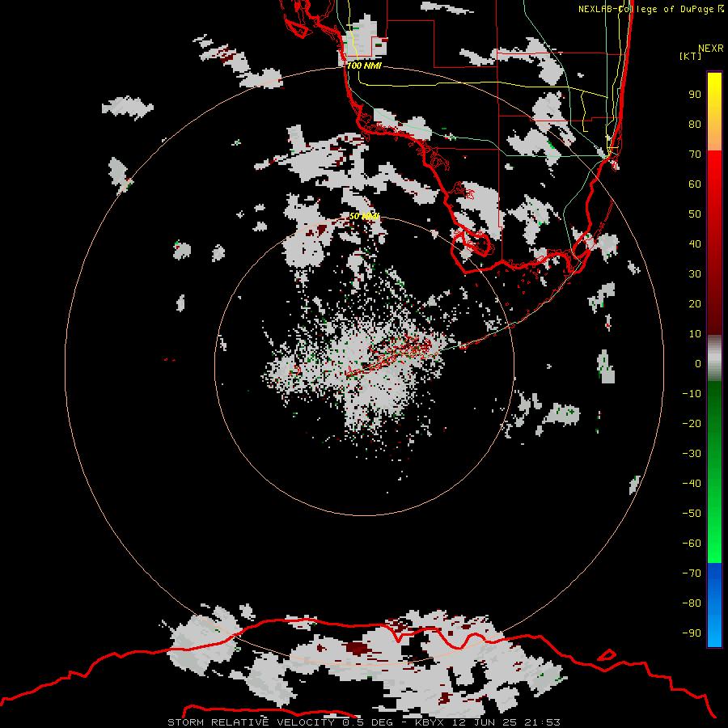Click the [KT] units label
The height and width of the screenshot is (728, 728).
[x=690, y=56]
